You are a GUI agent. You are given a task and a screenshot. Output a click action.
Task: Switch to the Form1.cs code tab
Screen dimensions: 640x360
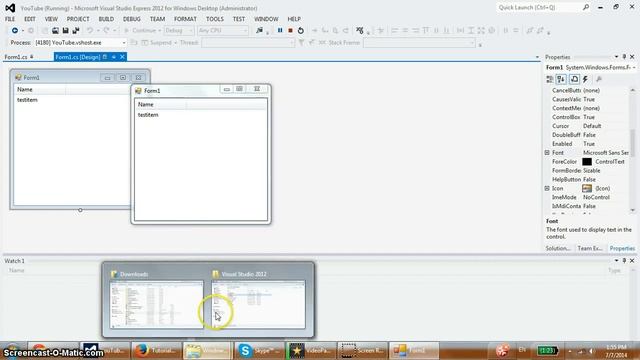pos(16,57)
